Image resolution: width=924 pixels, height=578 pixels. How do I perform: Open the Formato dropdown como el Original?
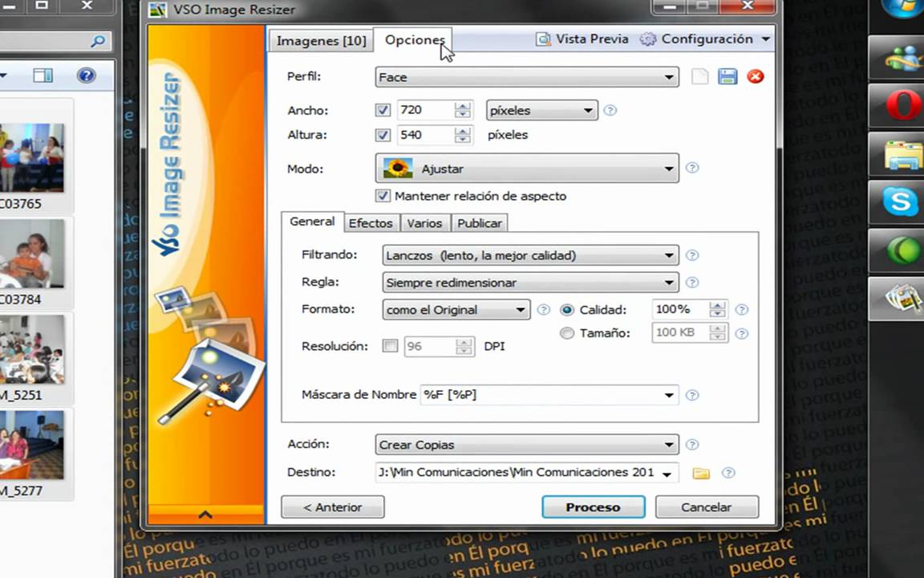(456, 310)
